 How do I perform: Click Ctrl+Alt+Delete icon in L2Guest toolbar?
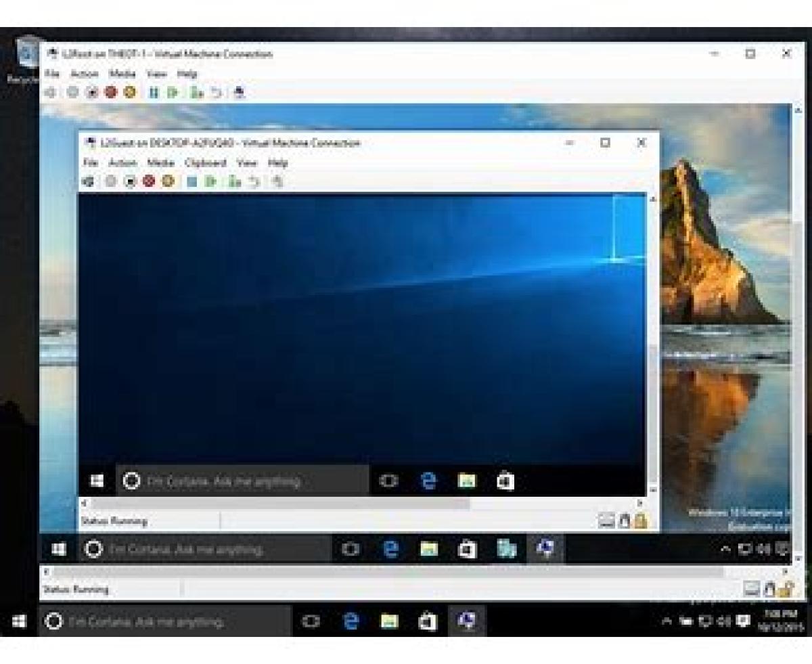(x=87, y=181)
